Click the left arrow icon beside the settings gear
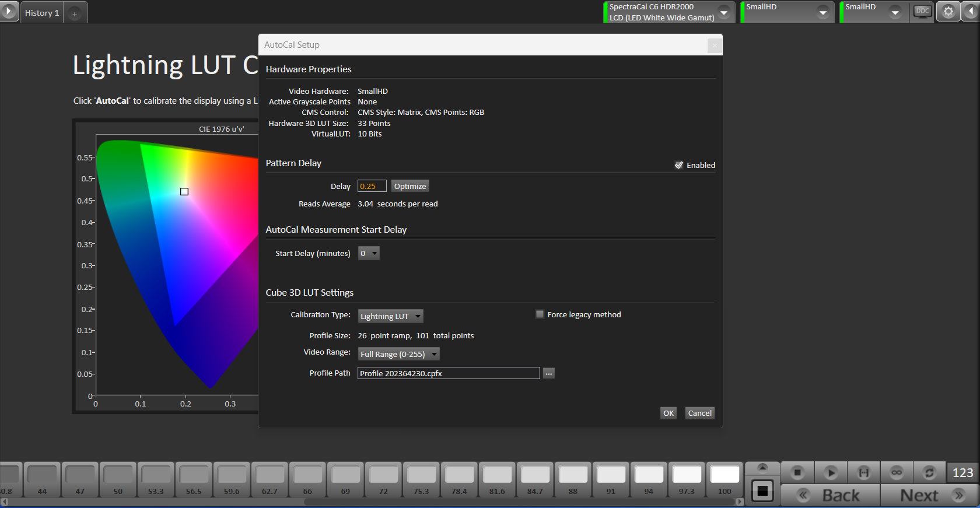This screenshot has width=980, height=508. tap(971, 11)
